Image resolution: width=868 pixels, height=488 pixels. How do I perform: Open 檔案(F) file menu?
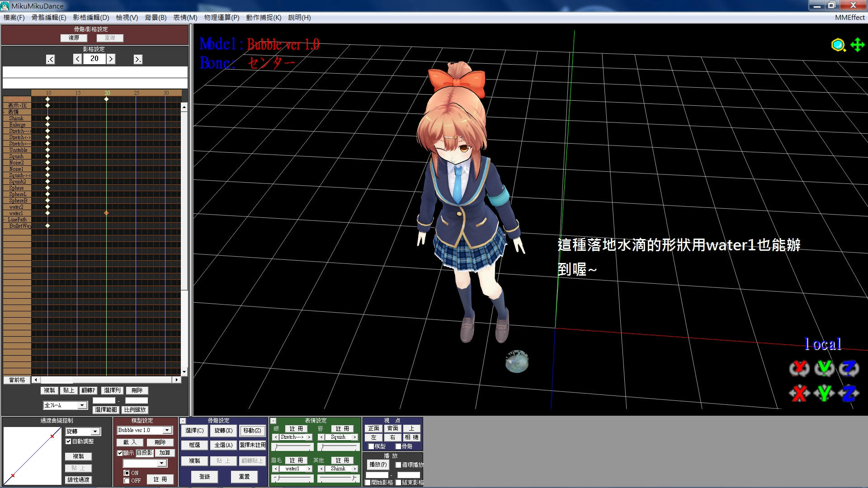click(x=14, y=18)
